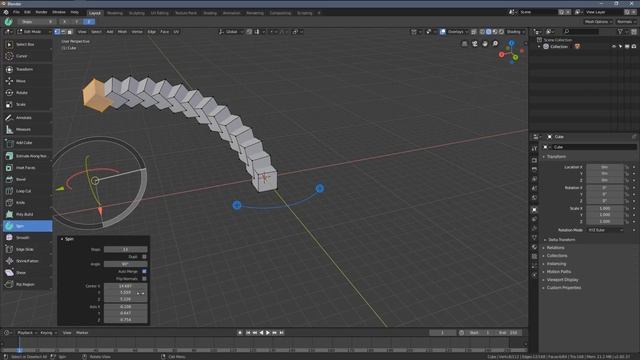Open the Mesh Options dropdown
Viewport: 640px width, 360px height.
click(x=599, y=22)
